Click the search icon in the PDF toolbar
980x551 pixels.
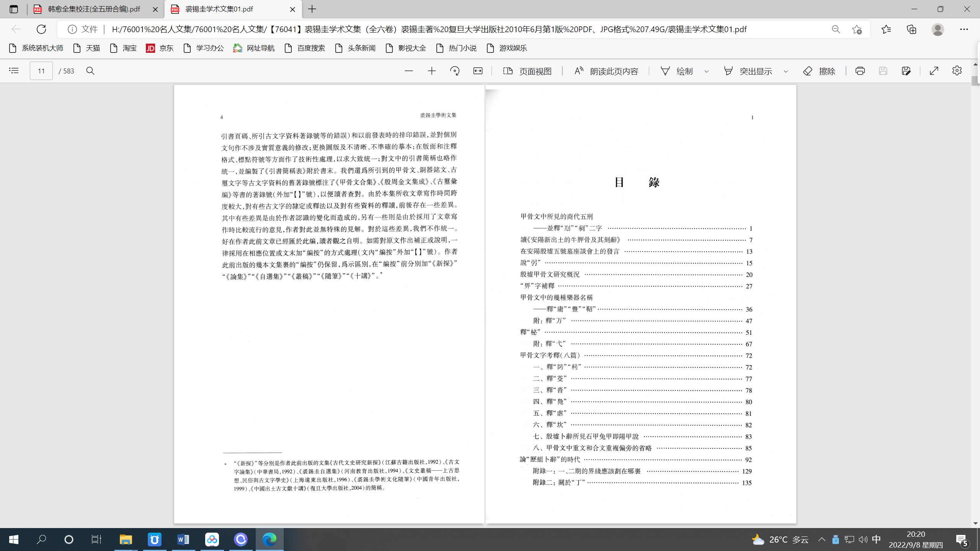click(91, 70)
